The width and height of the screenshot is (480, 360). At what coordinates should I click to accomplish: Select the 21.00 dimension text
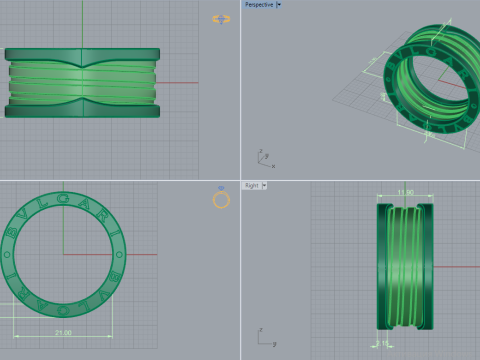tap(63, 332)
